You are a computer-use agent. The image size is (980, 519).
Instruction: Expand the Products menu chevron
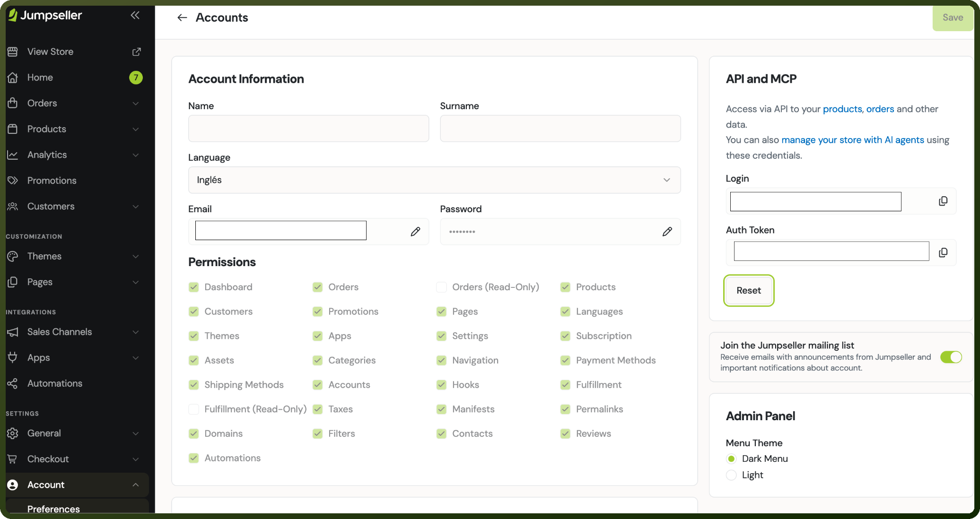click(x=136, y=129)
